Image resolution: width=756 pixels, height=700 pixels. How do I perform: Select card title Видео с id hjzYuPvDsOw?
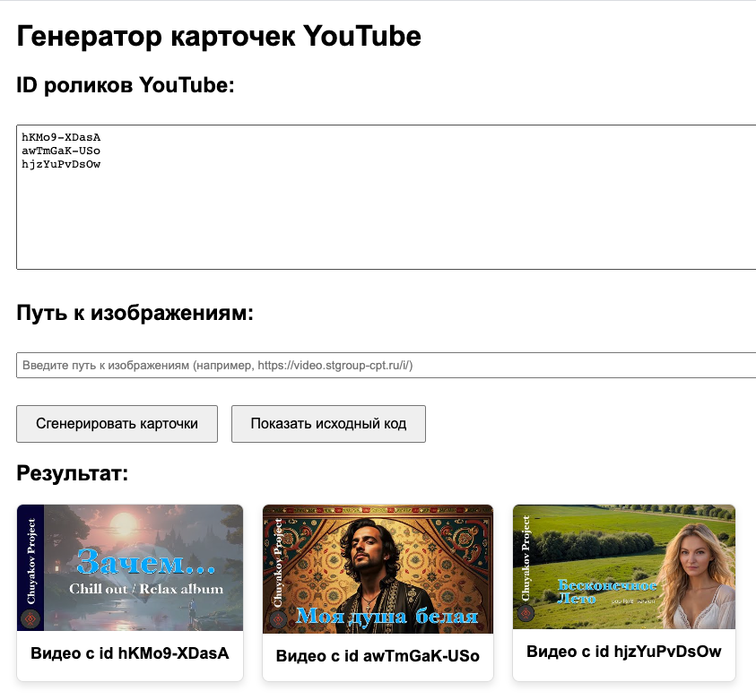(x=624, y=652)
